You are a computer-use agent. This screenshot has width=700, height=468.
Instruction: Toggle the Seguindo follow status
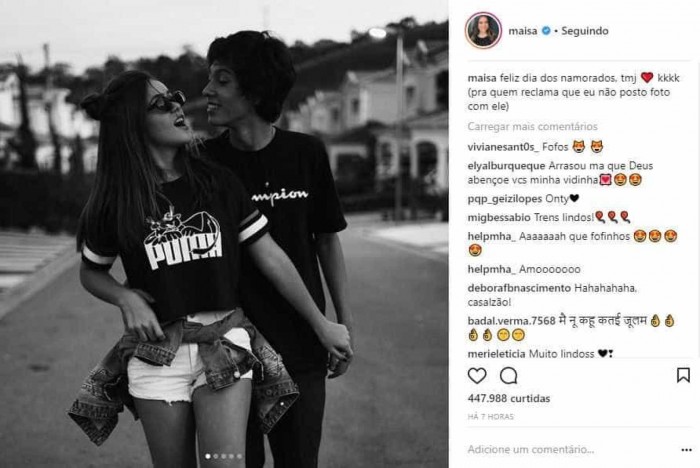(x=585, y=31)
